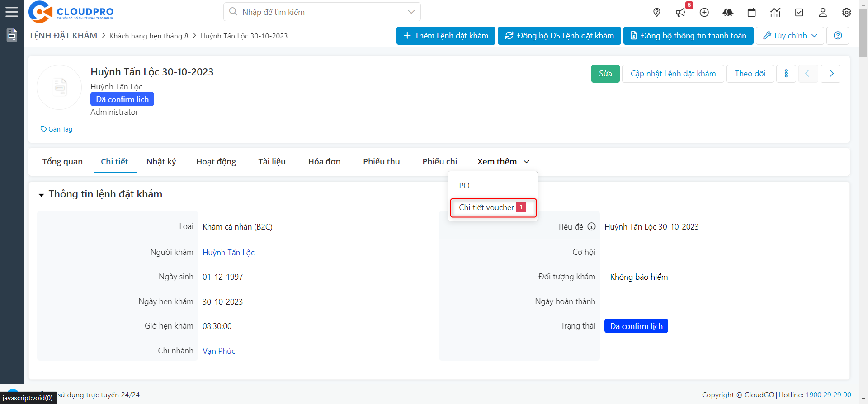The width and height of the screenshot is (868, 404).
Task: Open Vạn Phúc branch link
Action: click(219, 351)
